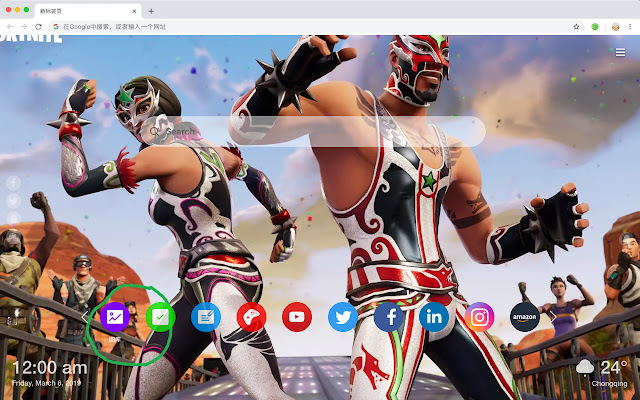
Task: Open the purple wallpaper shortcut icon
Action: click(115, 317)
